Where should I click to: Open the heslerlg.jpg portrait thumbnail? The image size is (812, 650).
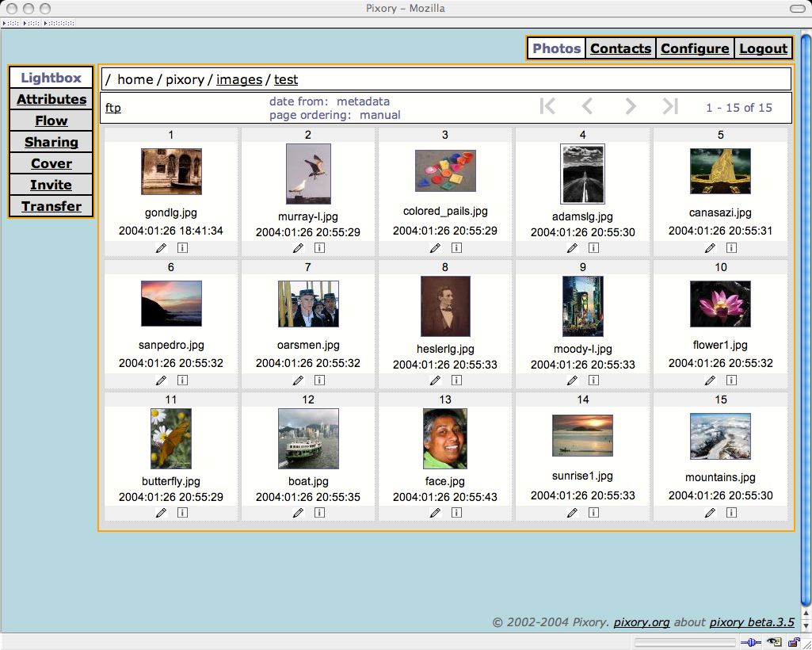[x=445, y=306]
